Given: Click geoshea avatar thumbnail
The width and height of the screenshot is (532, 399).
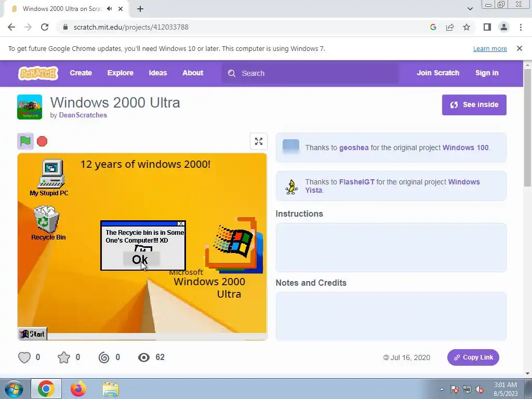Looking at the screenshot, I should (291, 147).
